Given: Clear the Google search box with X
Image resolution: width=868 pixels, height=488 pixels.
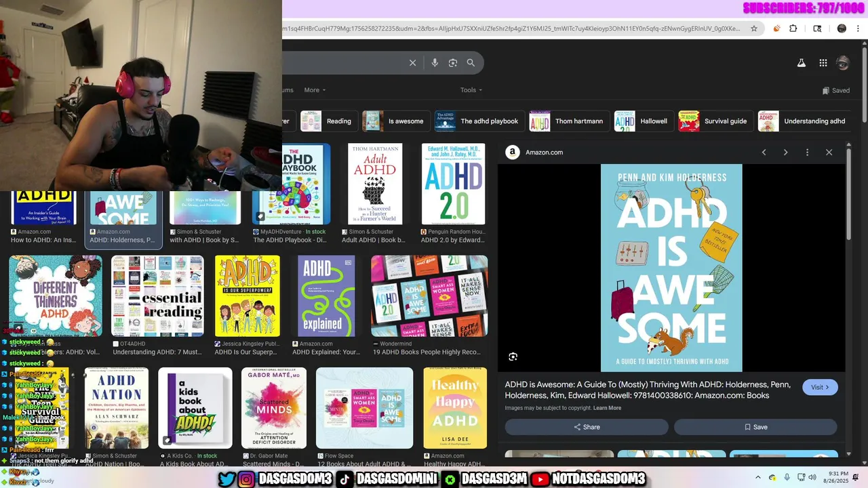Looking at the screenshot, I should pyautogui.click(x=412, y=62).
